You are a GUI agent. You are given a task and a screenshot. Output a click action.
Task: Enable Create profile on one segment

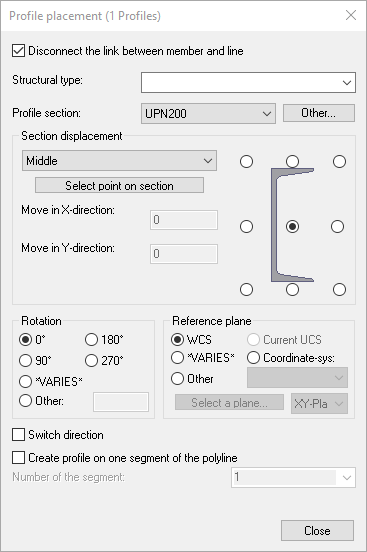pos(18,457)
